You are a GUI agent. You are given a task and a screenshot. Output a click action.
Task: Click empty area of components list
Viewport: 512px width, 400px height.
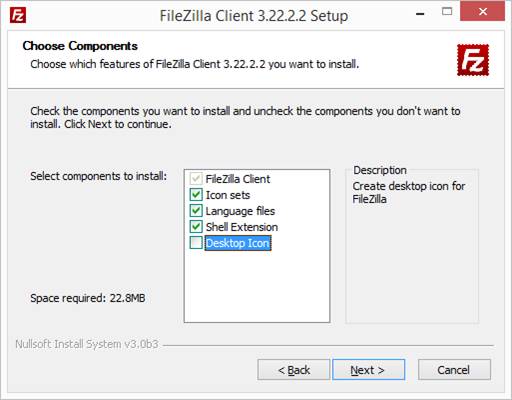(257, 287)
